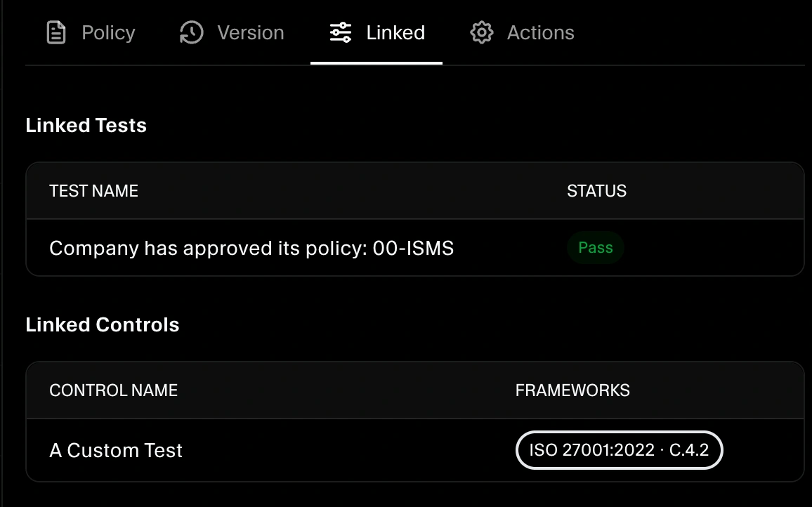Open the Policy tab
Image resolution: width=812 pixels, height=507 pixels.
pyautogui.click(x=108, y=32)
